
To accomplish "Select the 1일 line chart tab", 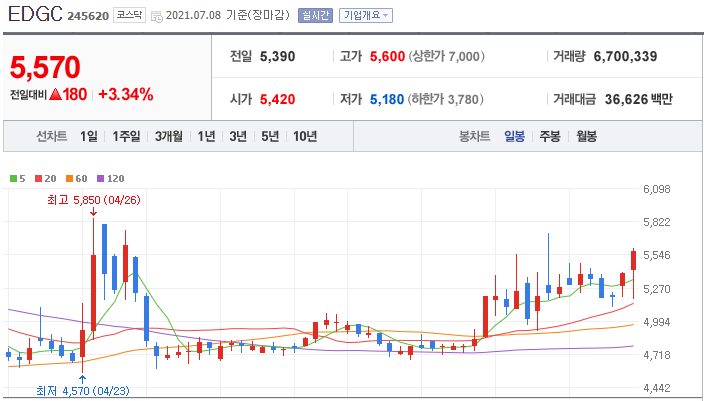I will 88,136.
